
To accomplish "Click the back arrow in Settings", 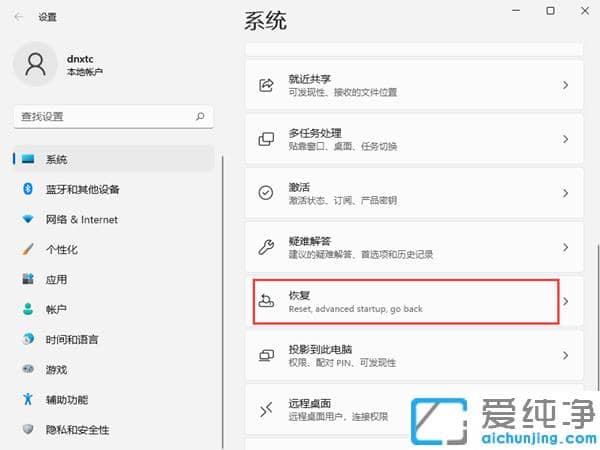I will (19, 17).
